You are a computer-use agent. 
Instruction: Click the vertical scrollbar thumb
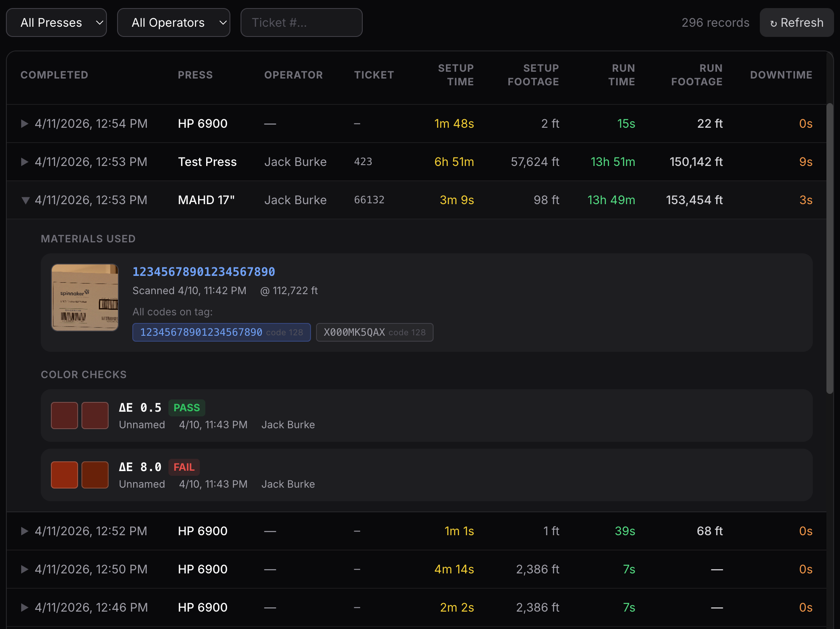click(x=830, y=248)
